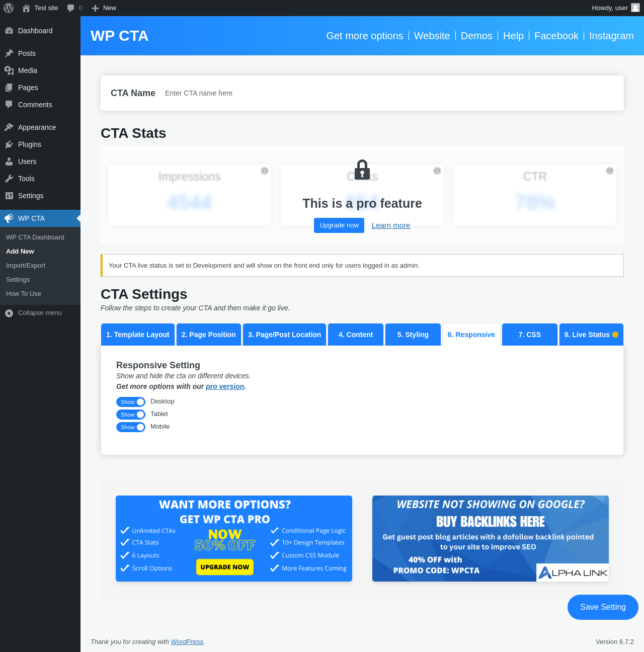Click the Test site home icon
This screenshot has height=652, width=644.
point(26,8)
